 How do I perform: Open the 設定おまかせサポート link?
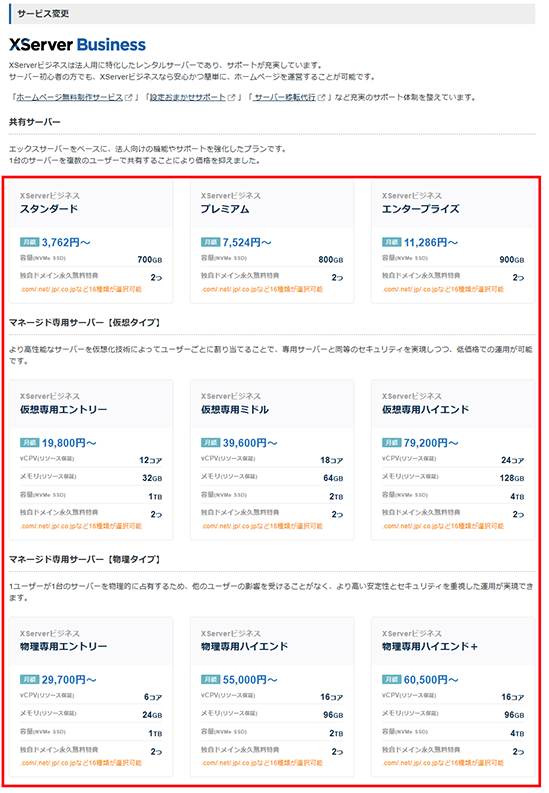tap(188, 97)
